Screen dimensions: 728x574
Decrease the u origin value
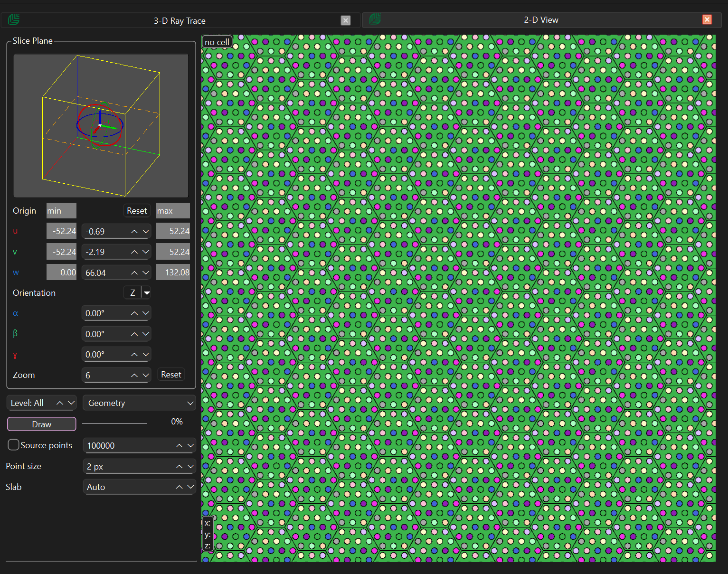click(x=146, y=231)
